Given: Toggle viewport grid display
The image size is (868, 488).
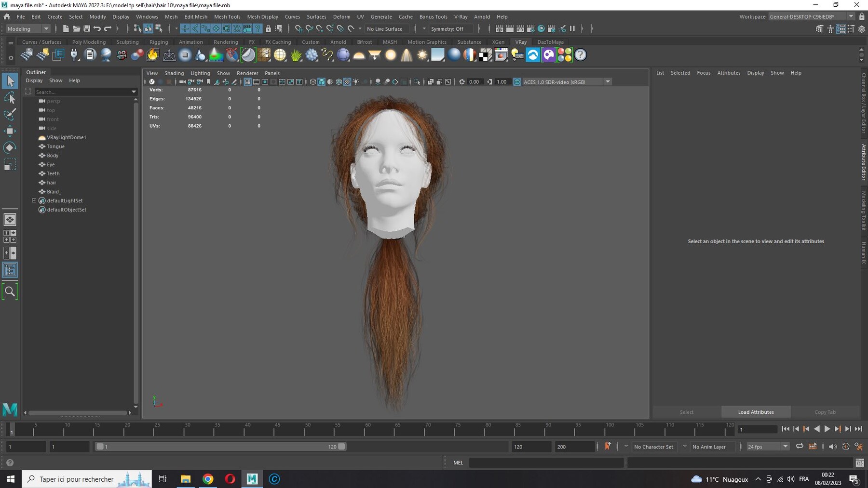Looking at the screenshot, I should [x=247, y=82].
